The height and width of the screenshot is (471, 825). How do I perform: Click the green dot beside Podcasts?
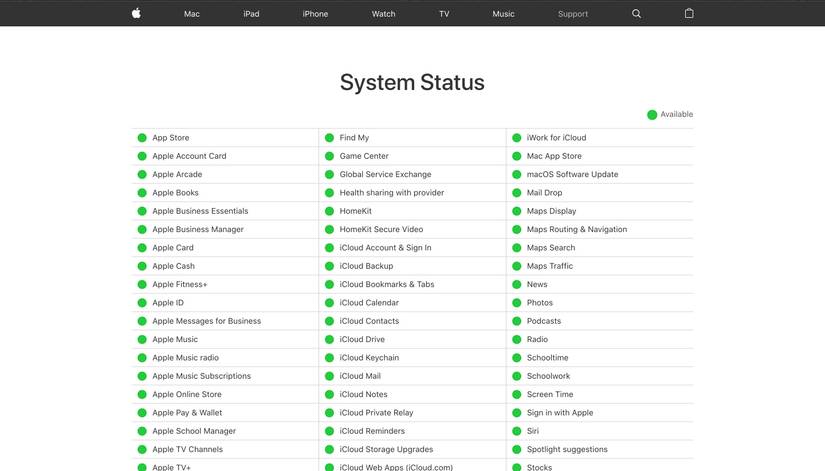coord(517,321)
